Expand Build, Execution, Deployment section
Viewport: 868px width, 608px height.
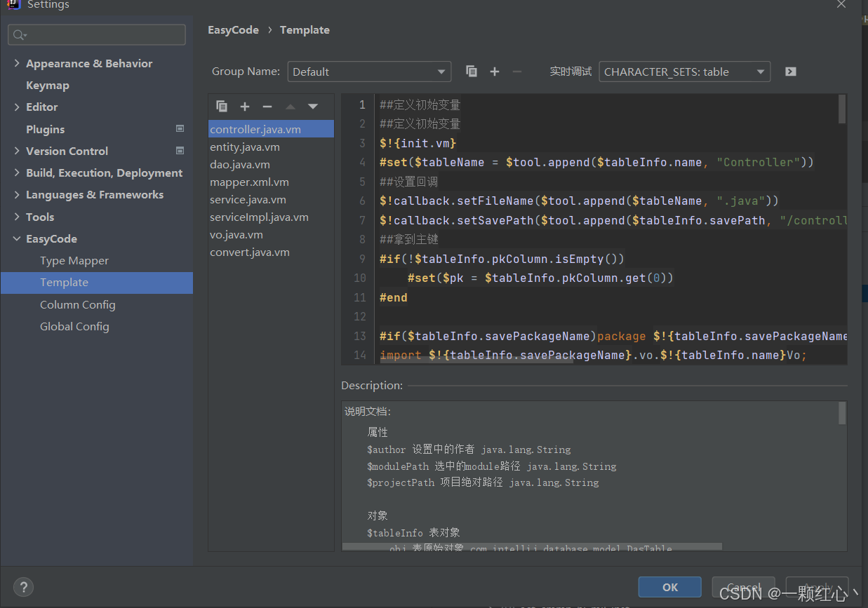17,173
